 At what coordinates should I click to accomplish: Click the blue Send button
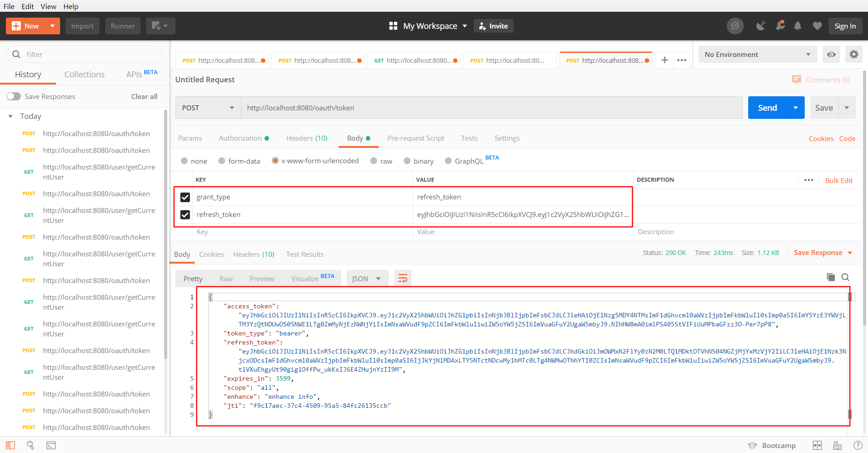(767, 108)
